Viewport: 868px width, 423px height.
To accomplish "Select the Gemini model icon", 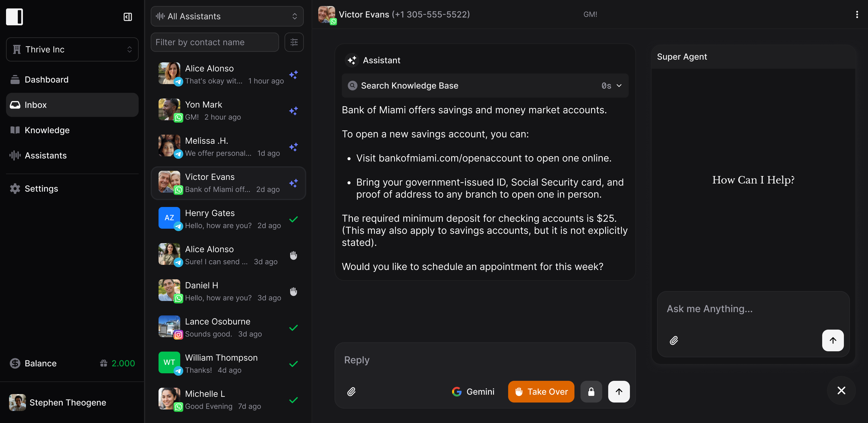I will pos(457,391).
